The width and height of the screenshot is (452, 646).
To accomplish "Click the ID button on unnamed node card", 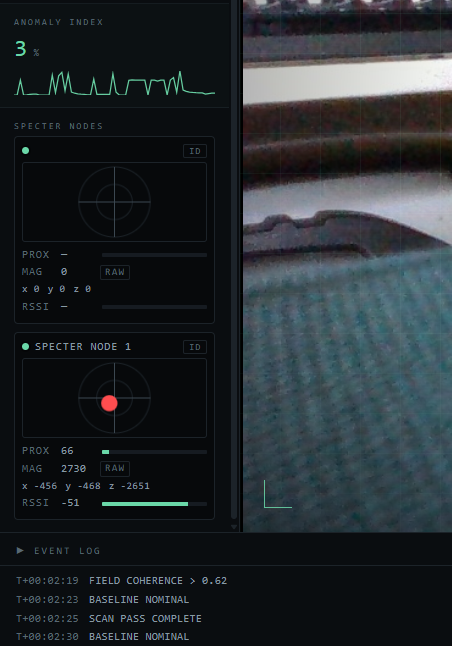I will tap(195, 151).
